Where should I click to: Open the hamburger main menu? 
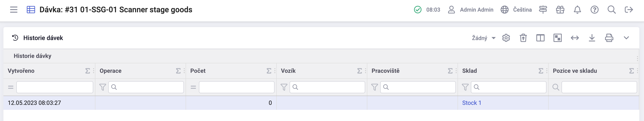pyautogui.click(x=14, y=10)
